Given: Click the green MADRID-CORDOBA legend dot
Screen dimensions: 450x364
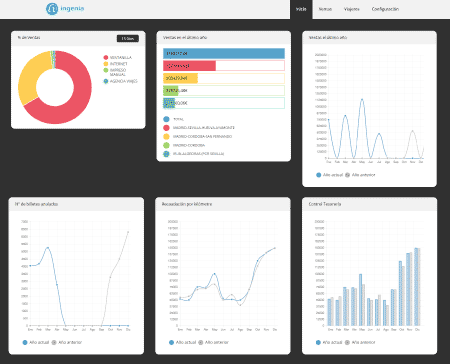Looking at the screenshot, I should [x=166, y=145].
